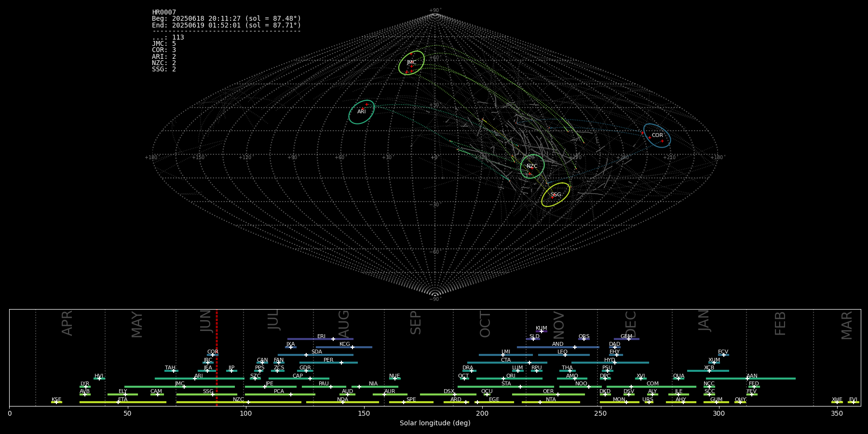The height and width of the screenshot is (434, 868).
Task: Click the MON shower label in the timeline
Action: [619, 400]
